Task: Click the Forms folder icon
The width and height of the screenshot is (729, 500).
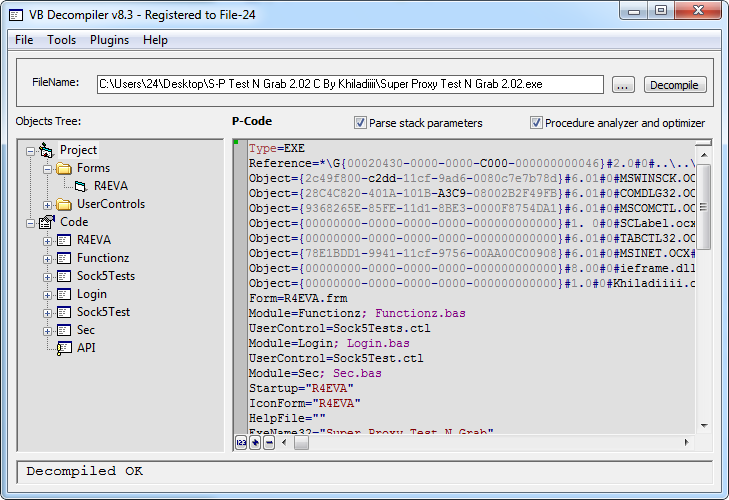Action: coord(64,168)
